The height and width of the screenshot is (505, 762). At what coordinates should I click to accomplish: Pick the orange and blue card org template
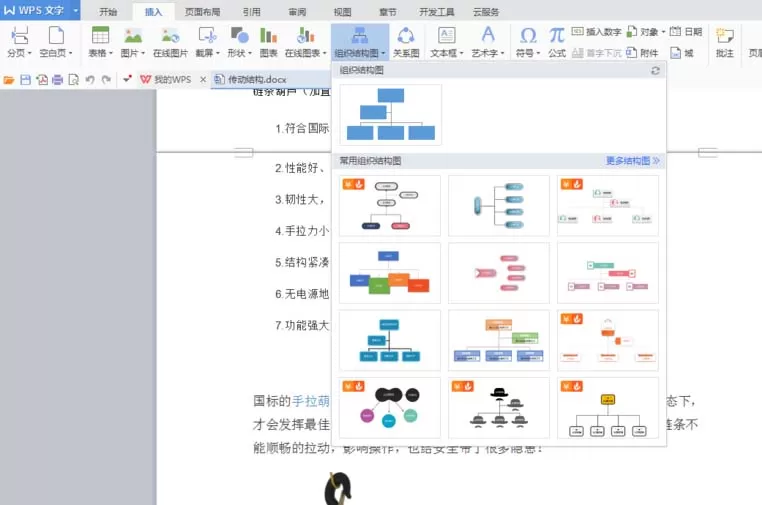tap(499, 340)
